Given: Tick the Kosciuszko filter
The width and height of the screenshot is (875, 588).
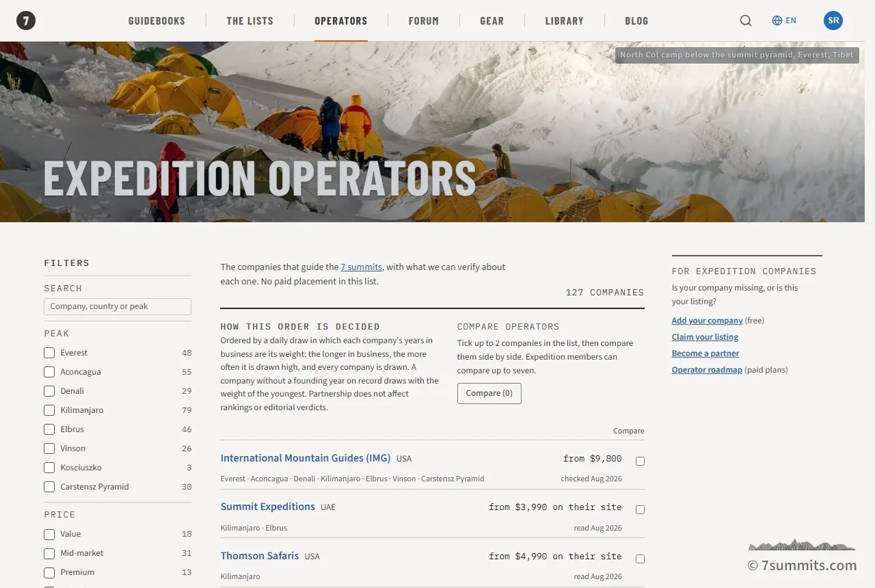Looking at the screenshot, I should click(49, 468).
